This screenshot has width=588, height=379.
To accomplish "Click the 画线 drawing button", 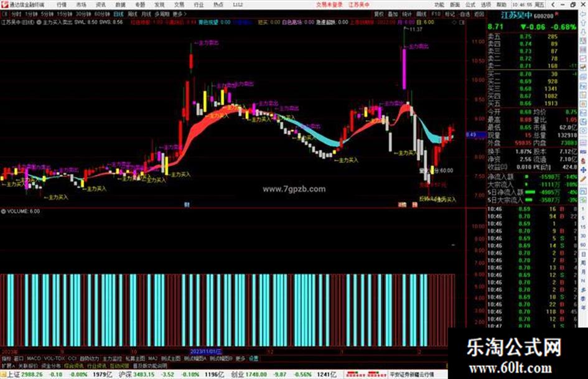I will pos(421,14).
